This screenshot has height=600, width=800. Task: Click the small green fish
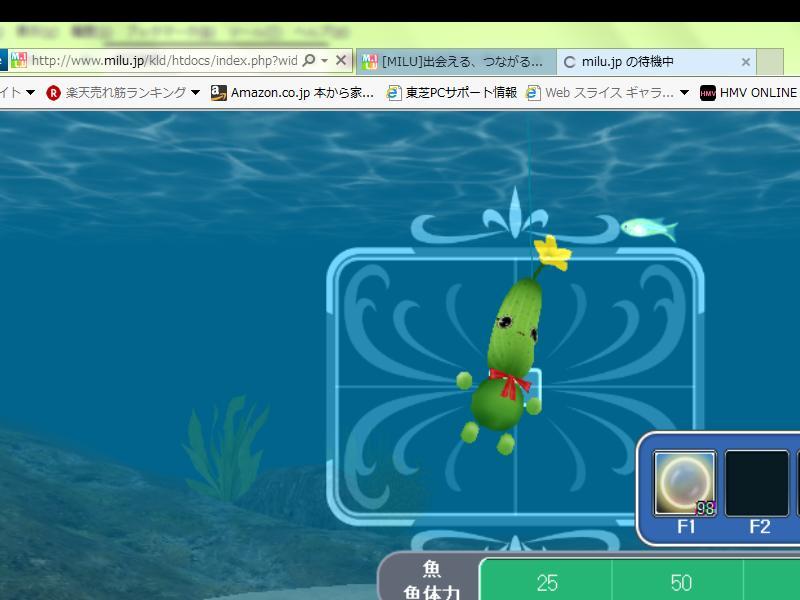(648, 229)
